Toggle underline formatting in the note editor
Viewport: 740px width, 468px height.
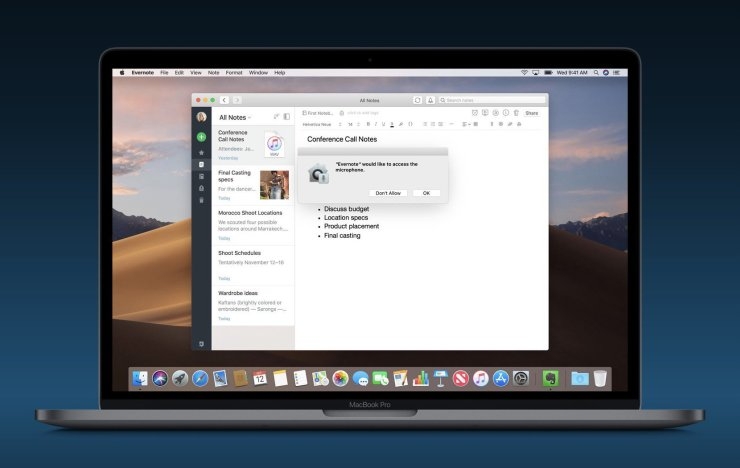point(383,124)
